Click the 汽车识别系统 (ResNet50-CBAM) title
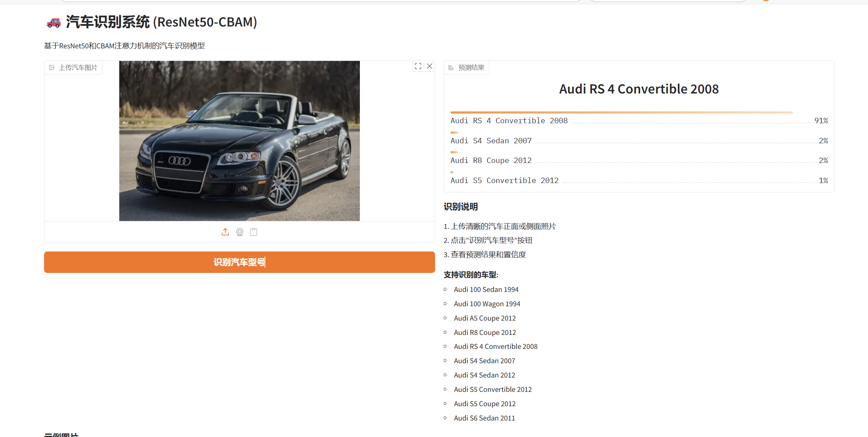Screen dimensions: 868x437 [161, 22]
